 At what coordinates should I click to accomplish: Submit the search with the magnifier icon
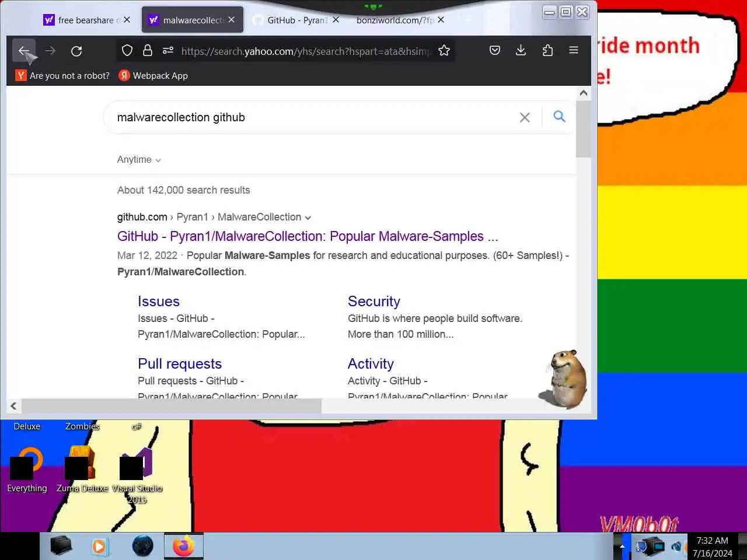click(559, 117)
